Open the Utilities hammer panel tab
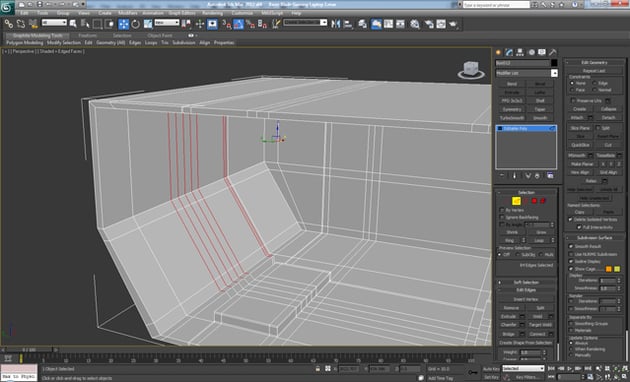The image size is (630, 382). [553, 52]
